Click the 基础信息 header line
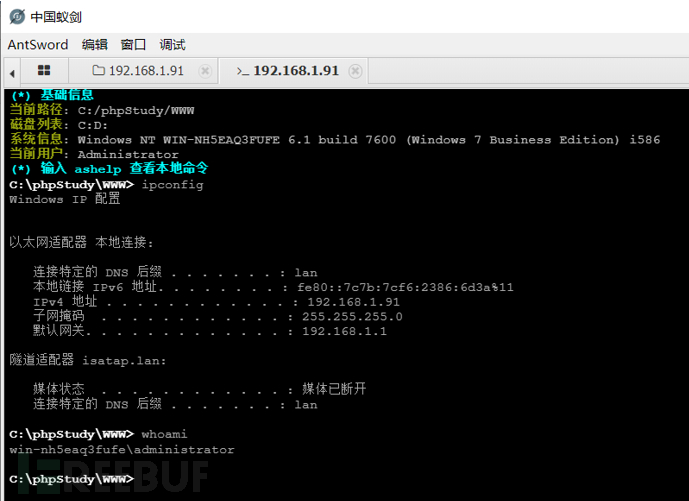689x501 pixels. click(x=53, y=94)
